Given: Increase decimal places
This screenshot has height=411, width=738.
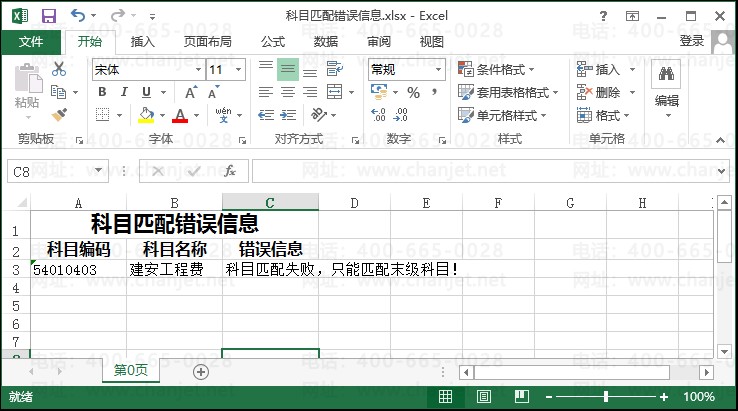Looking at the screenshot, I should (378, 114).
